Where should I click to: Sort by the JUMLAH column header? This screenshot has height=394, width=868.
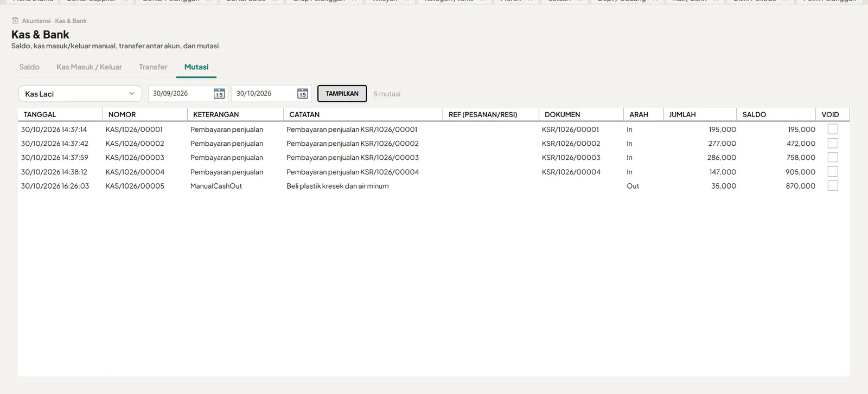pyautogui.click(x=700, y=114)
